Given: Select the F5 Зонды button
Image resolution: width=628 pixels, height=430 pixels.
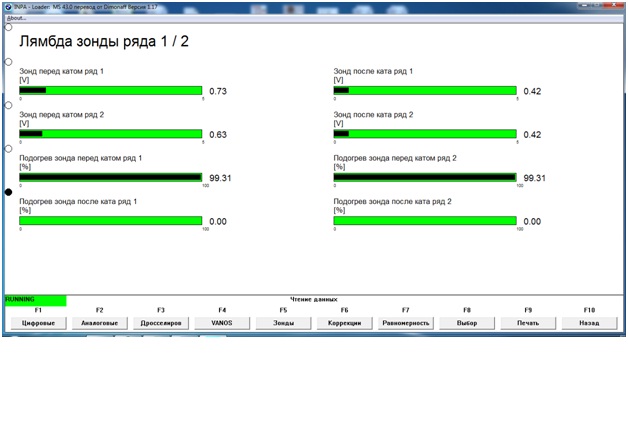Looking at the screenshot, I should (x=284, y=323).
